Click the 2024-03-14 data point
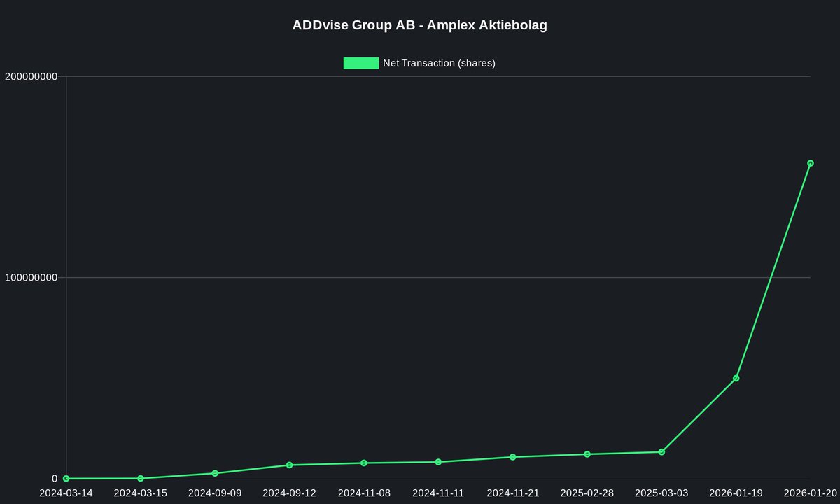840x504 pixels. tap(66, 477)
